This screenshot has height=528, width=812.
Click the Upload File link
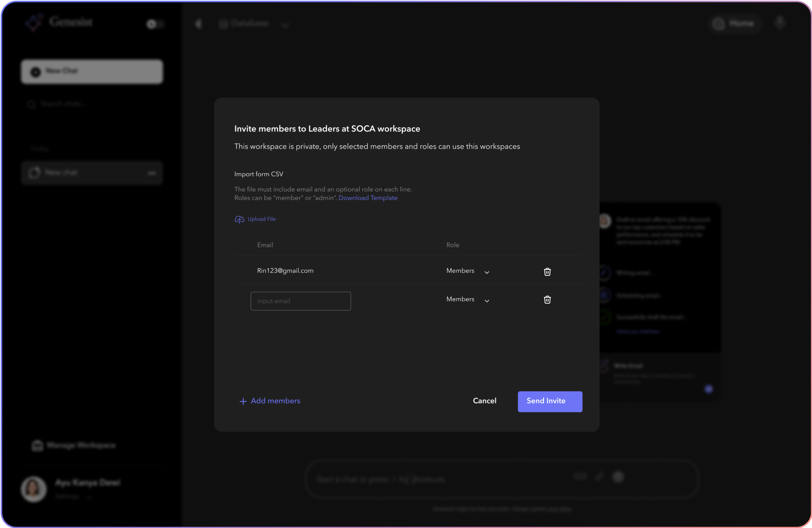pos(262,219)
